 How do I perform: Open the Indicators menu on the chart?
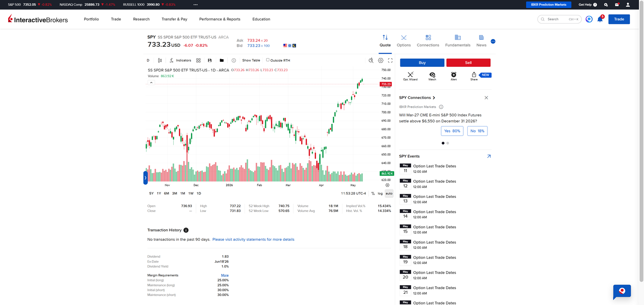(180, 60)
